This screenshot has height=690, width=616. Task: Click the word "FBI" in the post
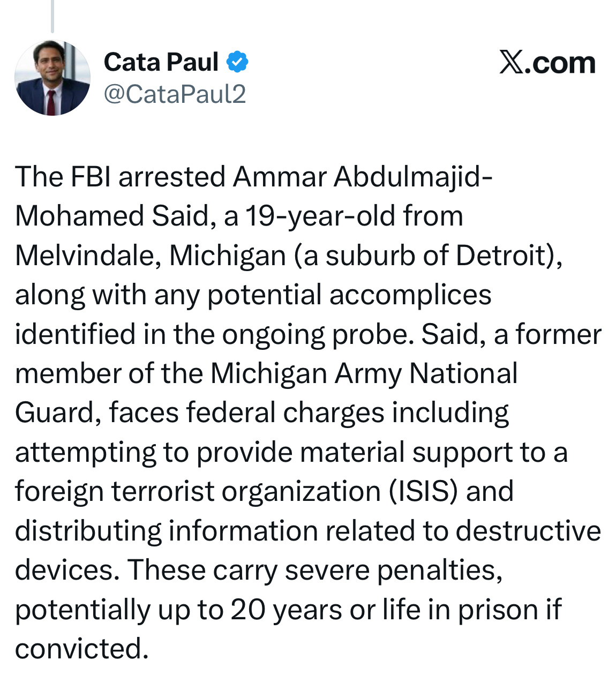coord(90,176)
